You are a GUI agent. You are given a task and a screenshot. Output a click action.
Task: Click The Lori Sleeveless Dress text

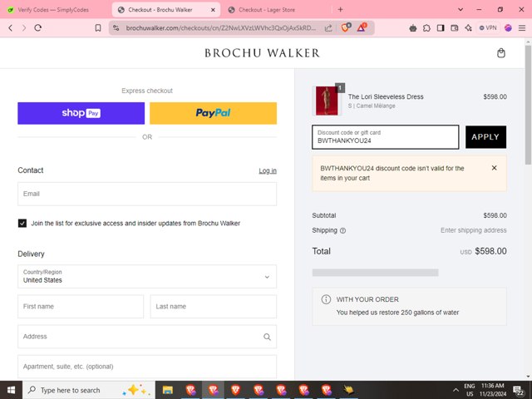(x=386, y=96)
